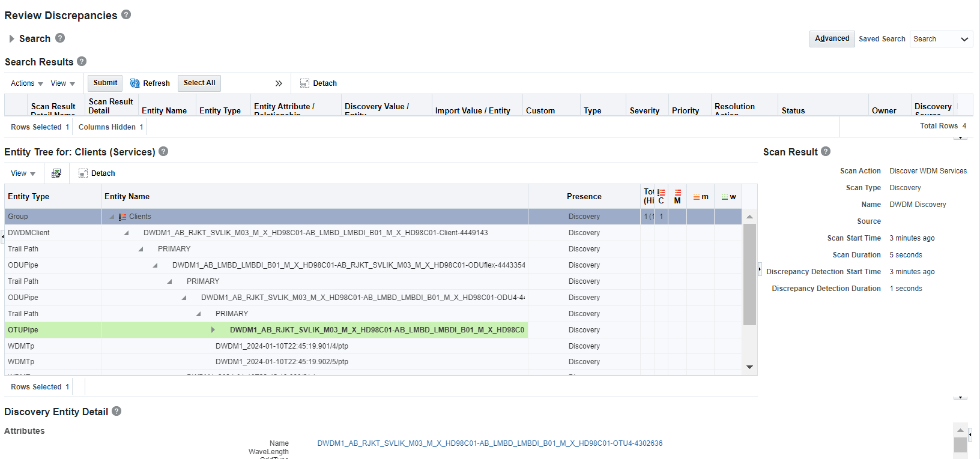Open help icon beside Search heading
The height and width of the screenshot is (459, 980).
(60, 38)
